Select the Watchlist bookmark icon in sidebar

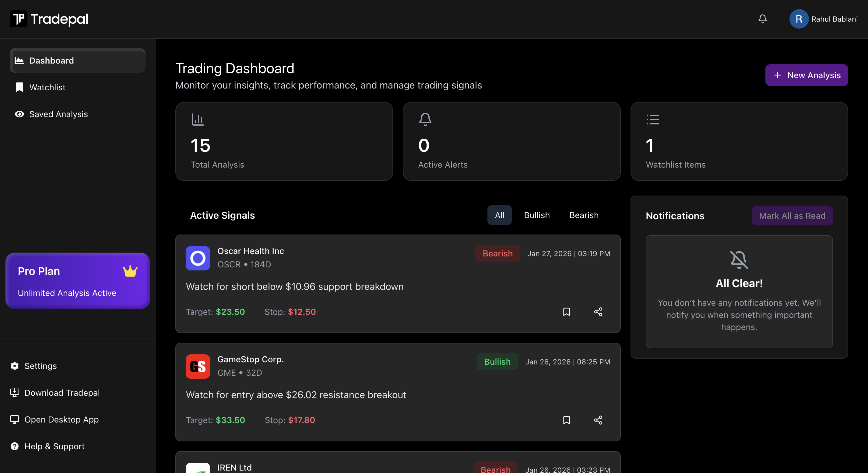19,87
